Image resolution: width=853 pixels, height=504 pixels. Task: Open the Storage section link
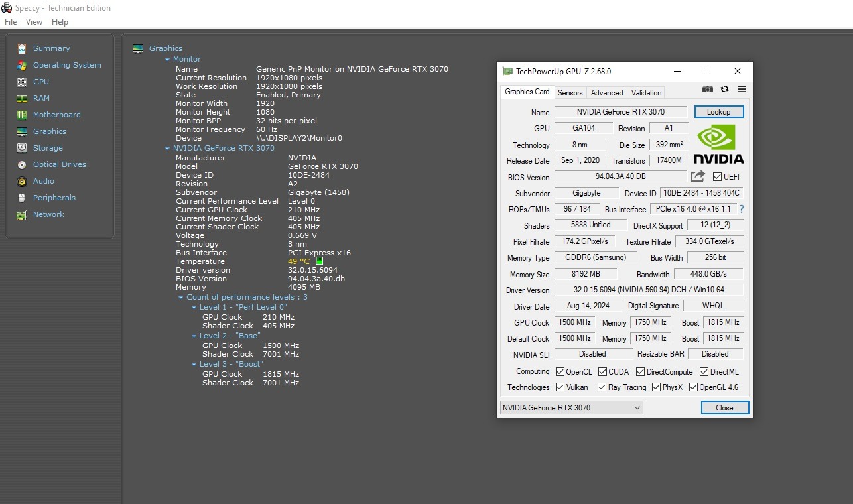pos(48,148)
